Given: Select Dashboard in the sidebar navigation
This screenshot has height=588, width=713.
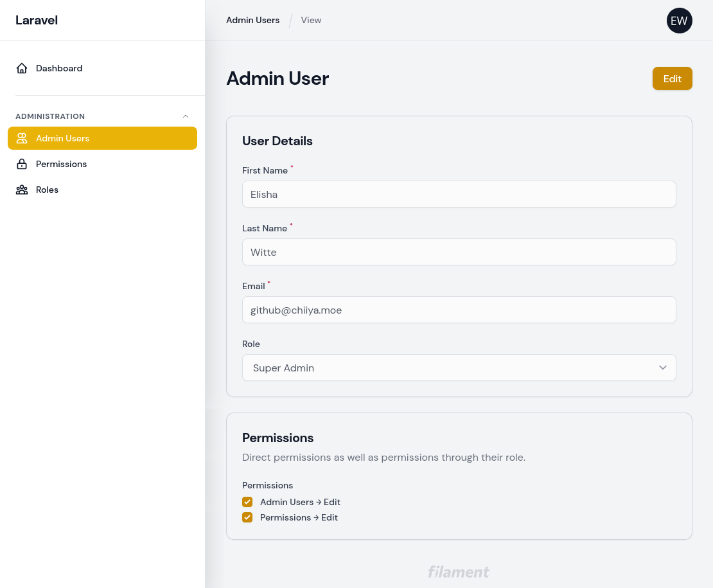Looking at the screenshot, I should 59,68.
